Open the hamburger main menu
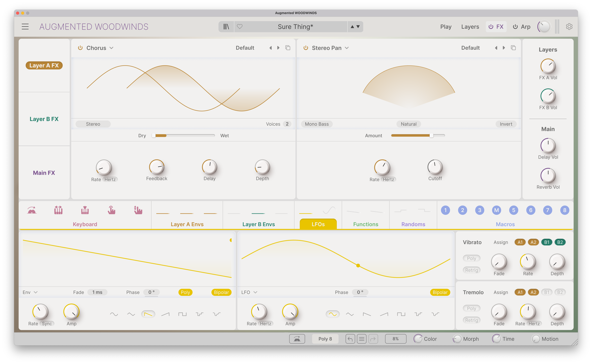This screenshot has width=592, height=364. [25, 27]
